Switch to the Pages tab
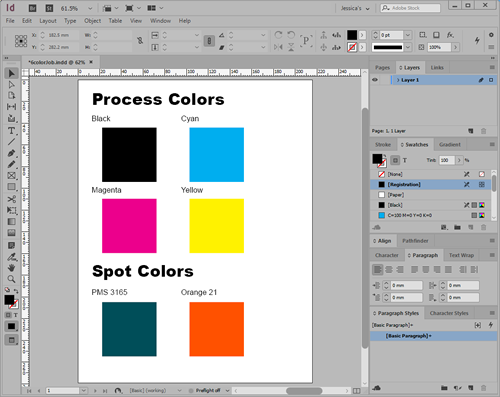The width and height of the screenshot is (500, 397). [x=382, y=68]
